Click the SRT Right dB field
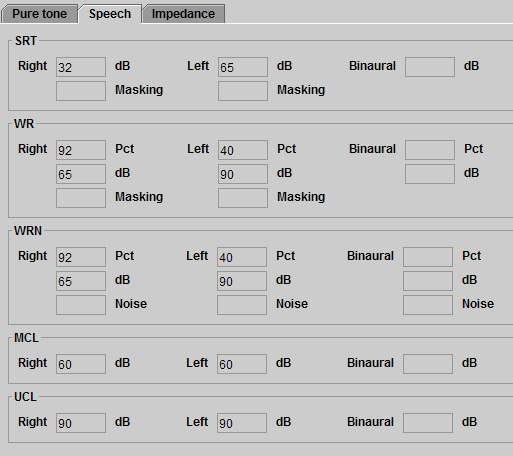The width and height of the screenshot is (513, 456). pyautogui.click(x=81, y=67)
